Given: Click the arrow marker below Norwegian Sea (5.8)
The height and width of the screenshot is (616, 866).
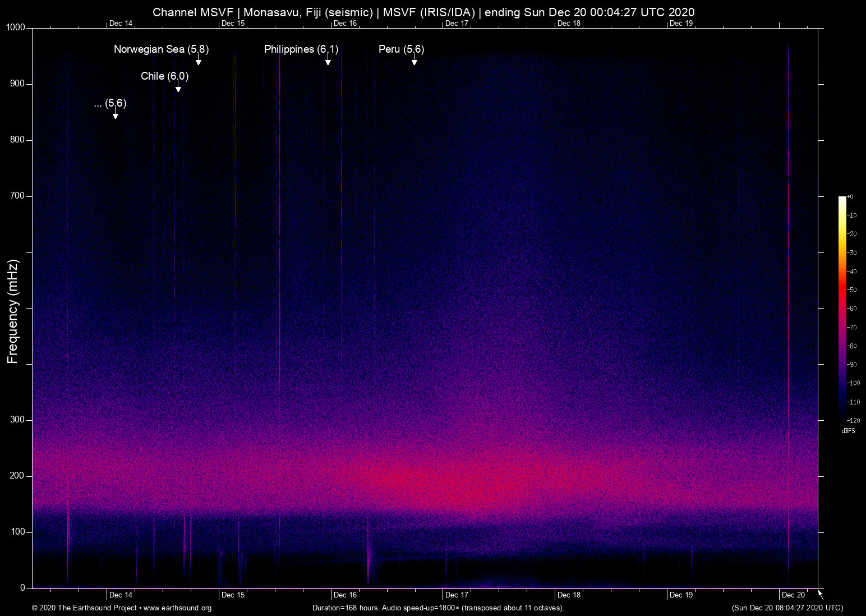Looking at the screenshot, I should pos(198,61).
